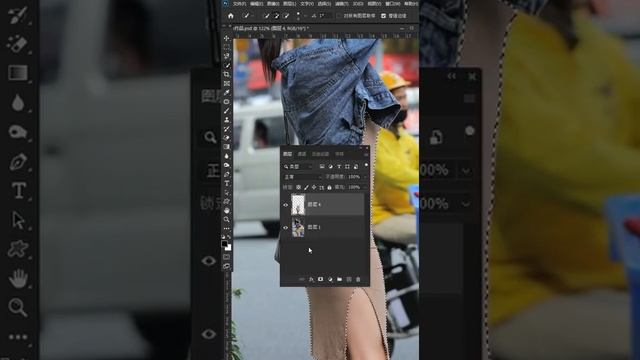This screenshot has height=360, width=640.
Task: Click the enlarged Eraser tool icon on the left
Action: (17, 44)
